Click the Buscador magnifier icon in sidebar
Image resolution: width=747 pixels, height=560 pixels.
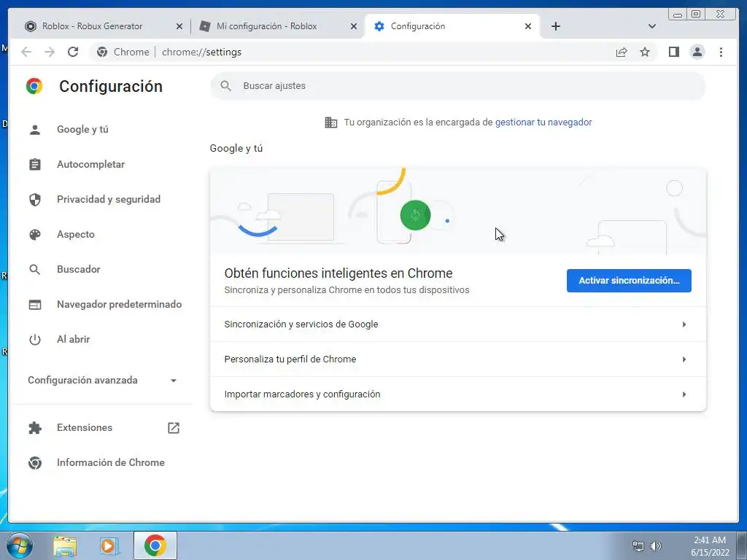tap(35, 270)
